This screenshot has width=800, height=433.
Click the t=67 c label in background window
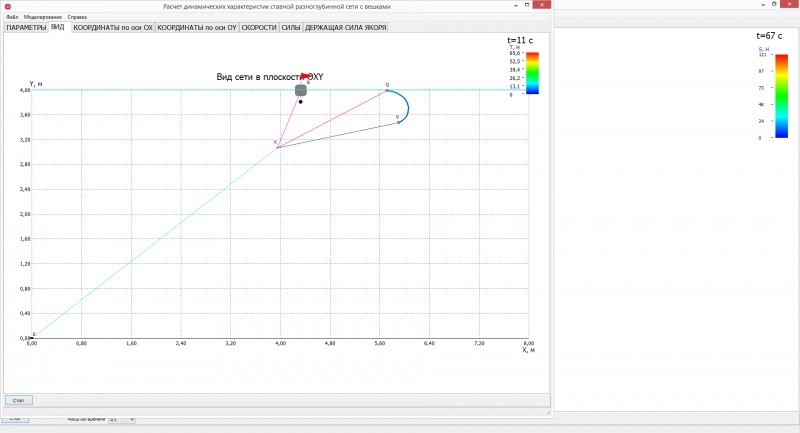pyautogui.click(x=769, y=36)
